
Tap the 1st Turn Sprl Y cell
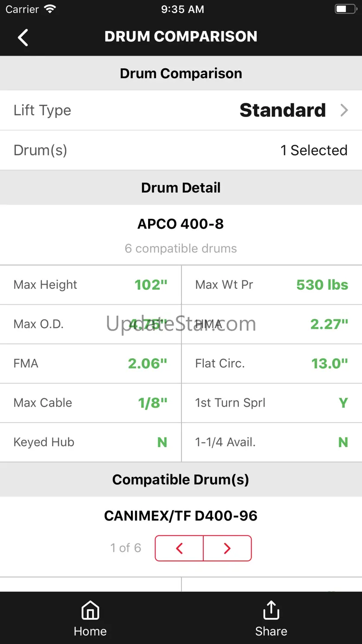pos(272,403)
